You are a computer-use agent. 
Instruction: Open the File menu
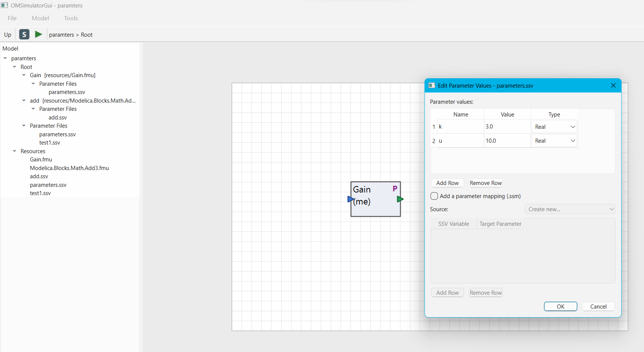pos(12,18)
